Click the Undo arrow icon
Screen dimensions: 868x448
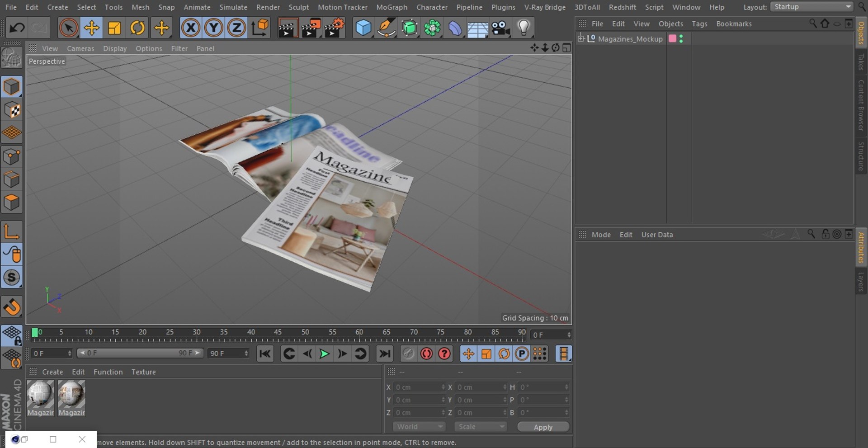point(17,28)
